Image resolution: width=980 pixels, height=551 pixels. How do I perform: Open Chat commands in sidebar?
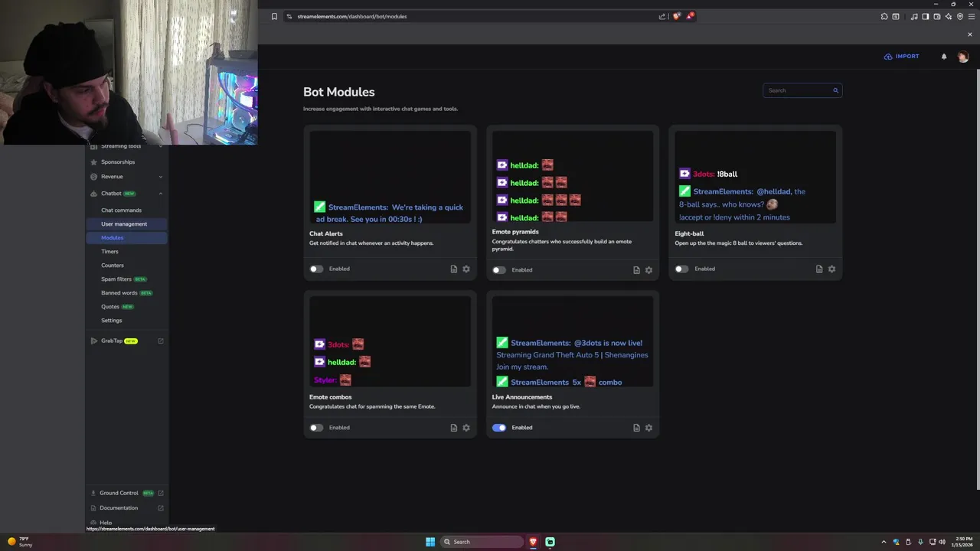point(121,210)
